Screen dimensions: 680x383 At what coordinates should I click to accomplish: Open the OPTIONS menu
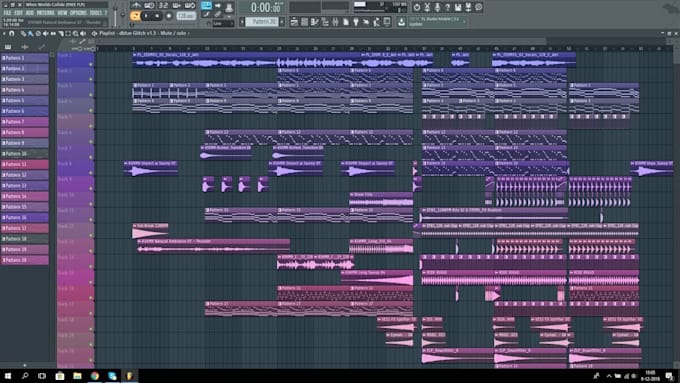pyautogui.click(x=78, y=13)
